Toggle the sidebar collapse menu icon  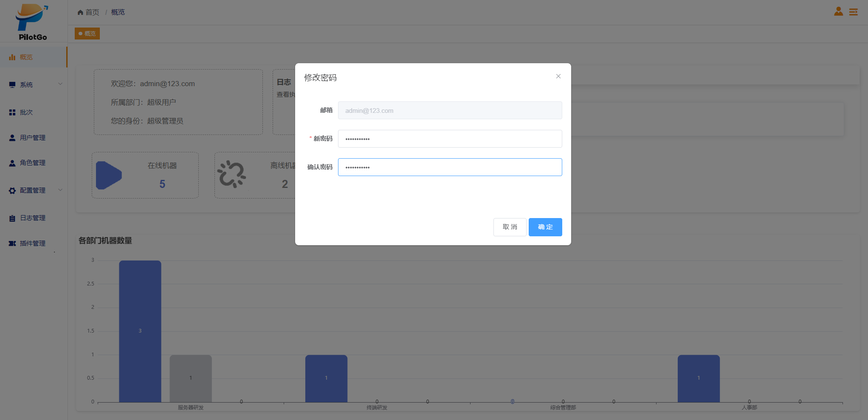853,12
